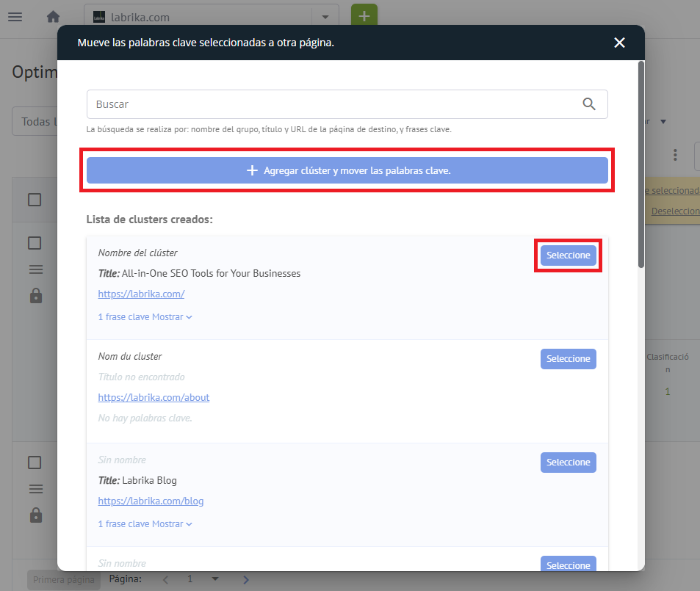Click the lower drag-handle lines icon in background

(36, 489)
